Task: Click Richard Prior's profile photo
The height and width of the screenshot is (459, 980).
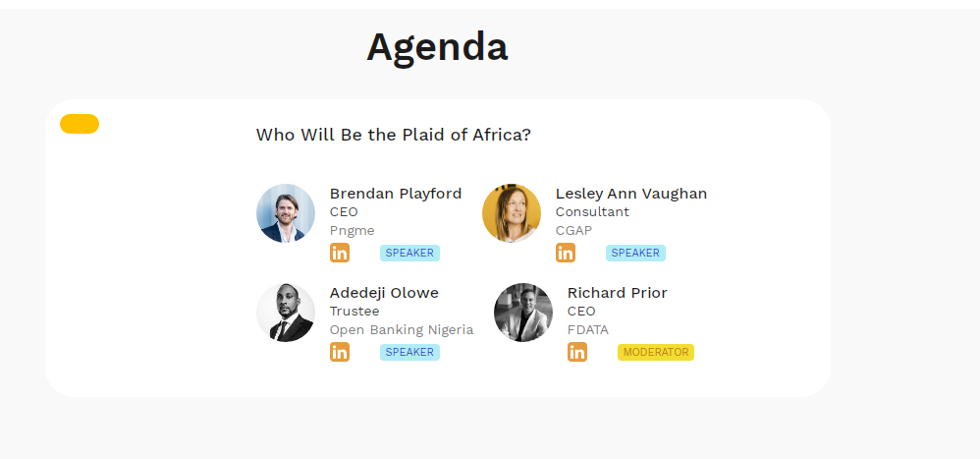Action: point(523,313)
